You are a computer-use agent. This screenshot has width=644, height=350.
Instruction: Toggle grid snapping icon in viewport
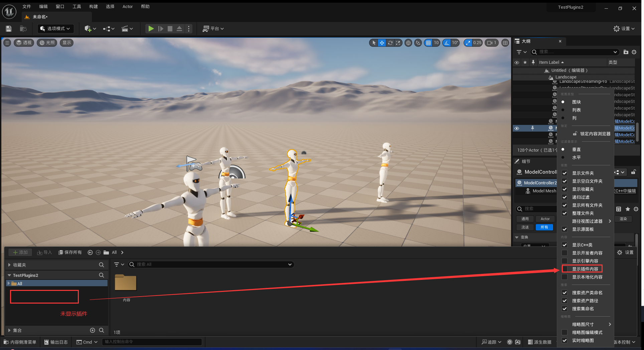click(x=428, y=43)
